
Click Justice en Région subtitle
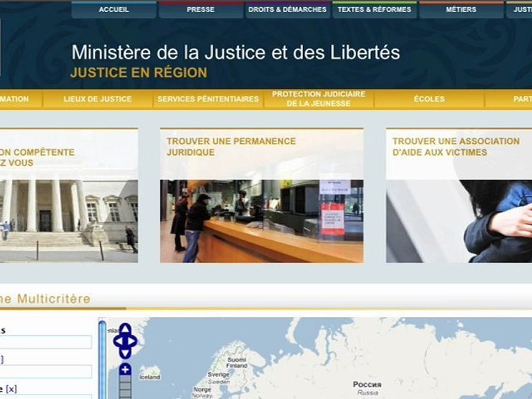[x=139, y=73]
